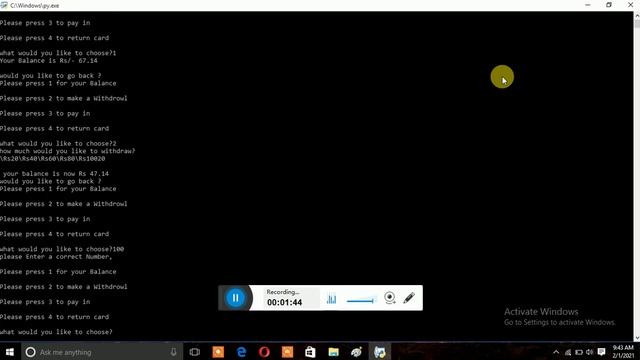Click the Cortana circle icon
Viewport: 640px width, 360px height.
[30, 352]
